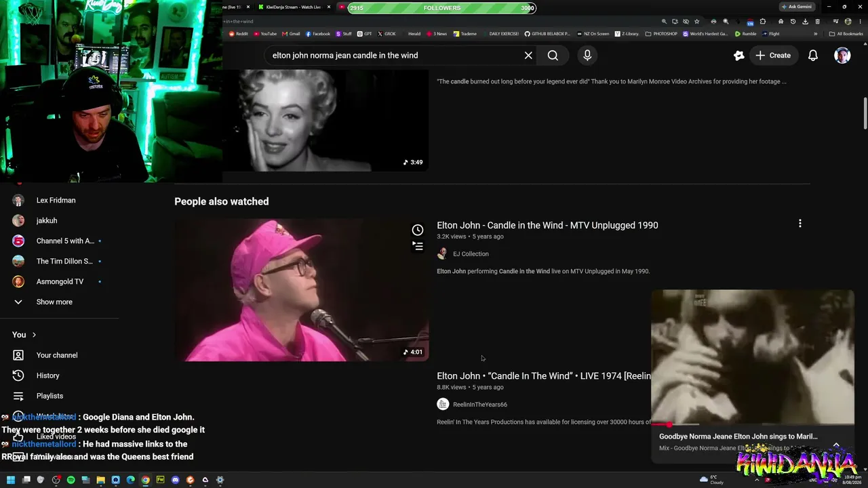The height and width of the screenshot is (488, 868).
Task: Click the page vertical scrollbar thumb
Action: (865, 113)
